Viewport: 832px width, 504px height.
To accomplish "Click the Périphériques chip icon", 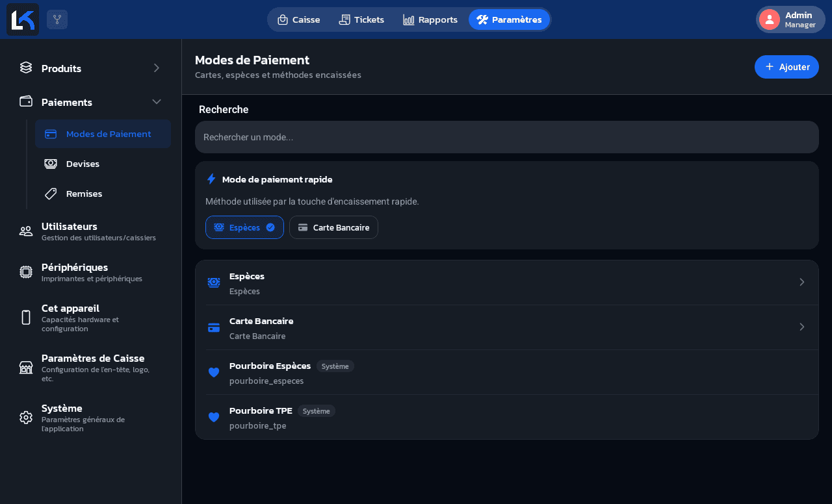I will (26, 272).
